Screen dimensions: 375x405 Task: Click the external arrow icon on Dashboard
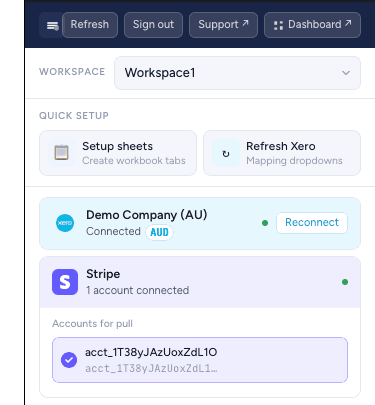pos(348,23)
